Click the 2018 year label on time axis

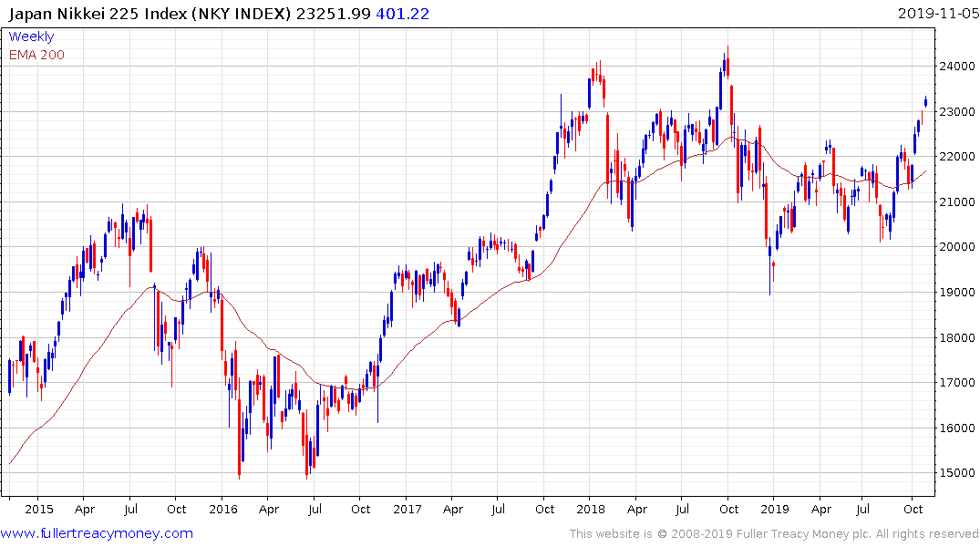[x=591, y=509]
